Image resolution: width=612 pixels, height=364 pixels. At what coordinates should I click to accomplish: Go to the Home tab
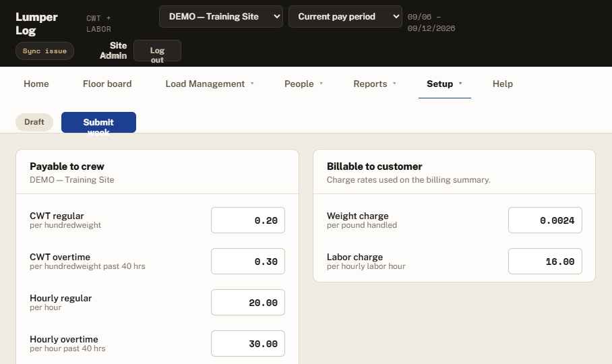point(36,84)
